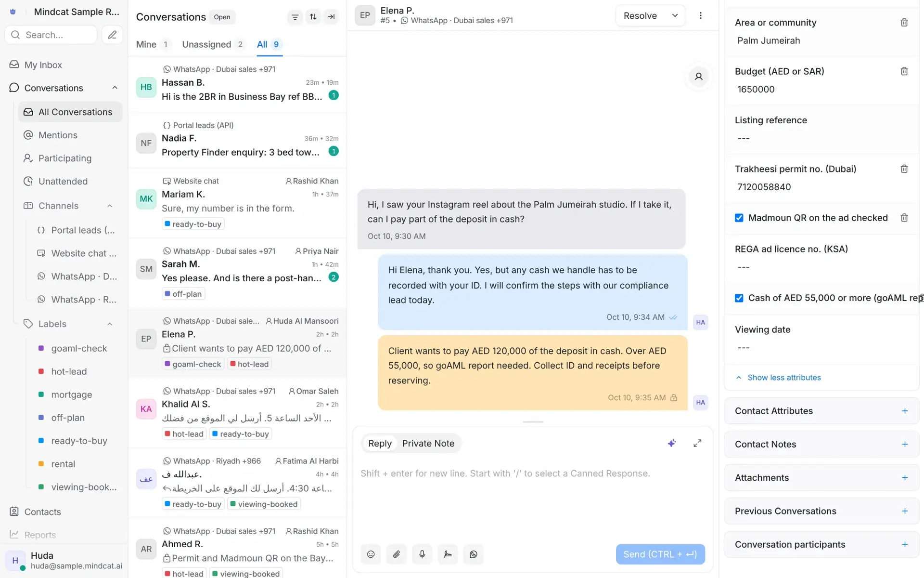The height and width of the screenshot is (578, 924).
Task: Uncheck Madmoun QR on the ad checked
Action: [x=739, y=218]
